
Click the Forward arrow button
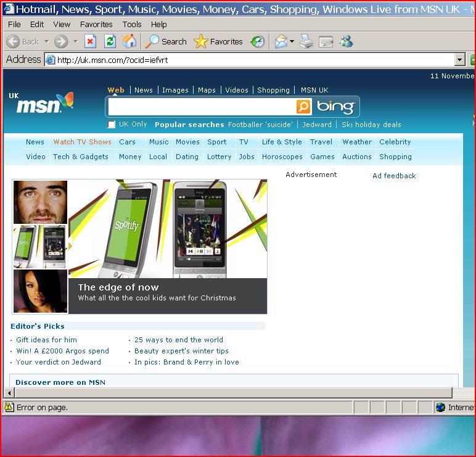pos(61,41)
